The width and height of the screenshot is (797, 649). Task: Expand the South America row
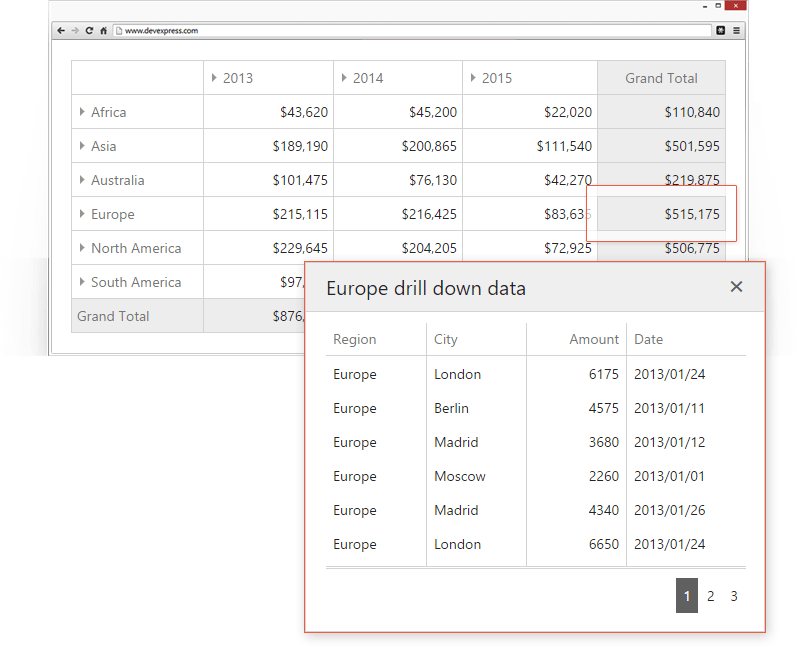coord(82,282)
